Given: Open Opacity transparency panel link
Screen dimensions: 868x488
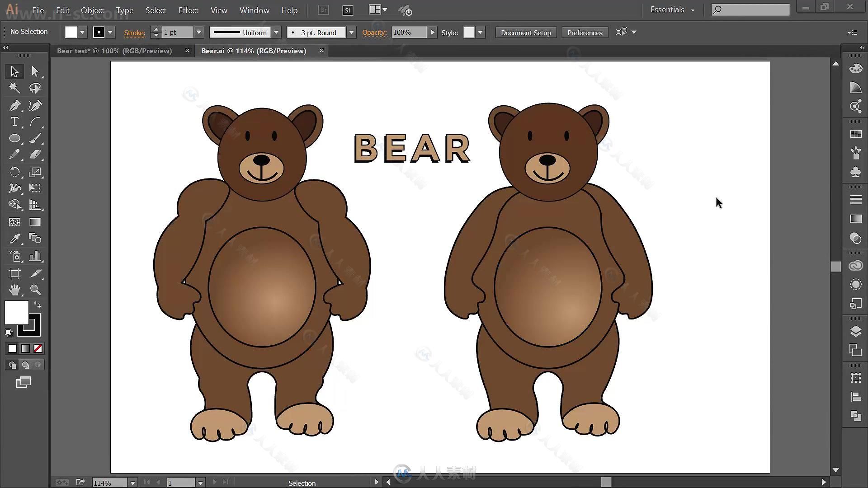Looking at the screenshot, I should tap(374, 33).
